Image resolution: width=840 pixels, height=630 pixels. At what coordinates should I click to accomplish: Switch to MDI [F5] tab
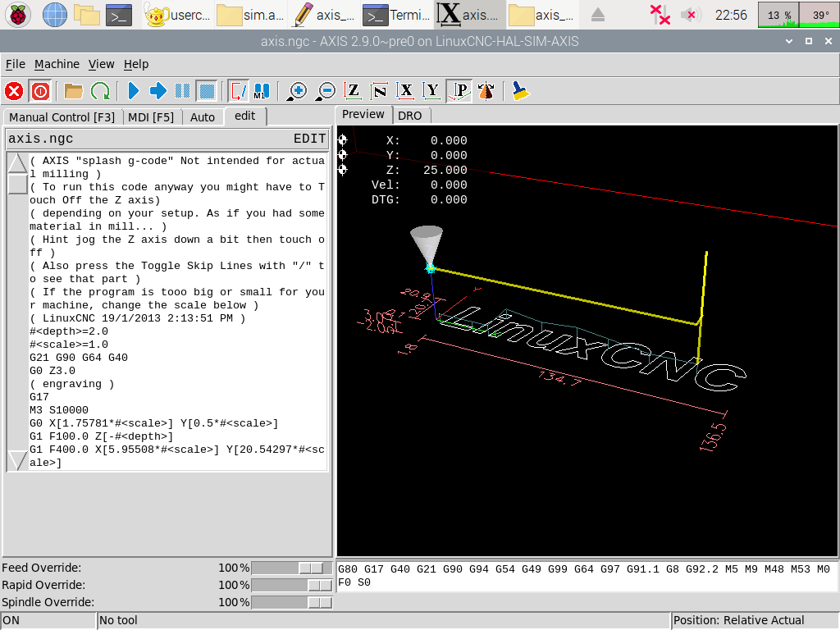pos(151,117)
